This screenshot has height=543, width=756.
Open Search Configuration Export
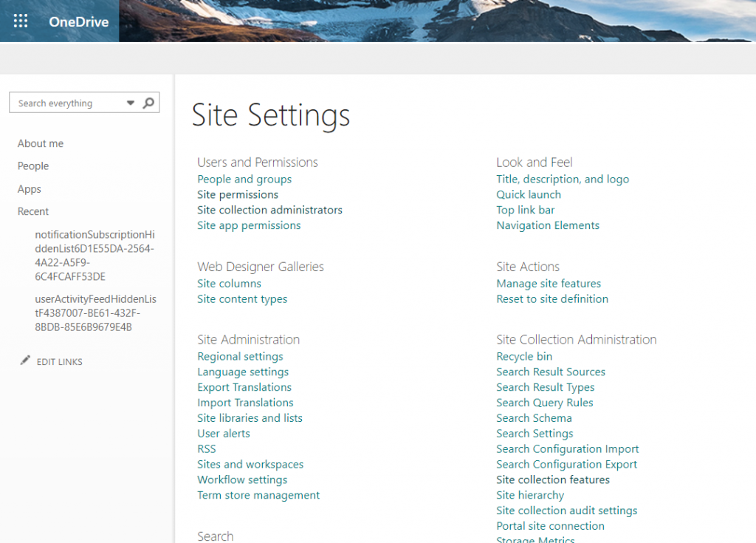[567, 465]
